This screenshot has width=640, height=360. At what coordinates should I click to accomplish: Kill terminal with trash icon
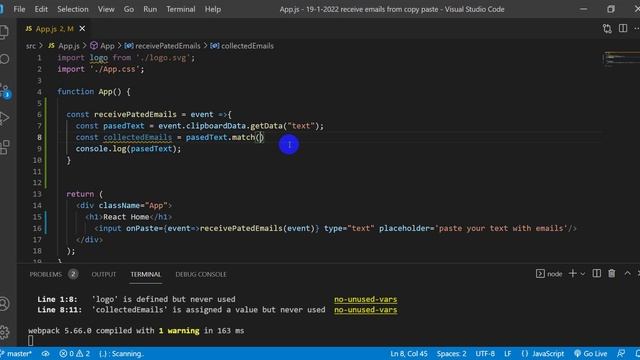click(611, 273)
